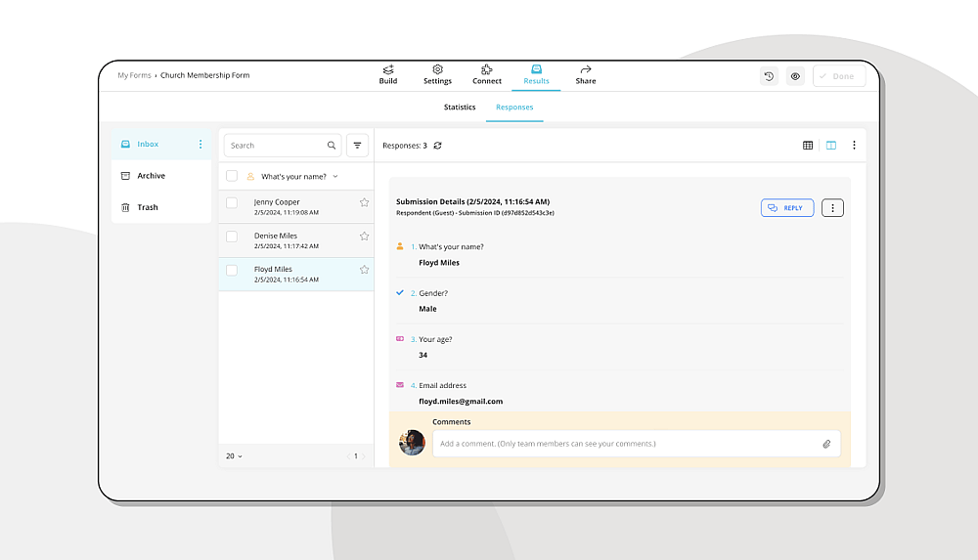
Task: Select Floyd Miles's submission
Action: pyautogui.click(x=296, y=275)
